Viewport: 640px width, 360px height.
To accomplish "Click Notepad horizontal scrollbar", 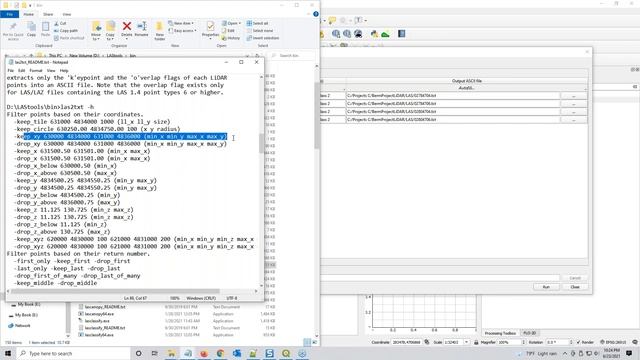I will click(x=116, y=291).
